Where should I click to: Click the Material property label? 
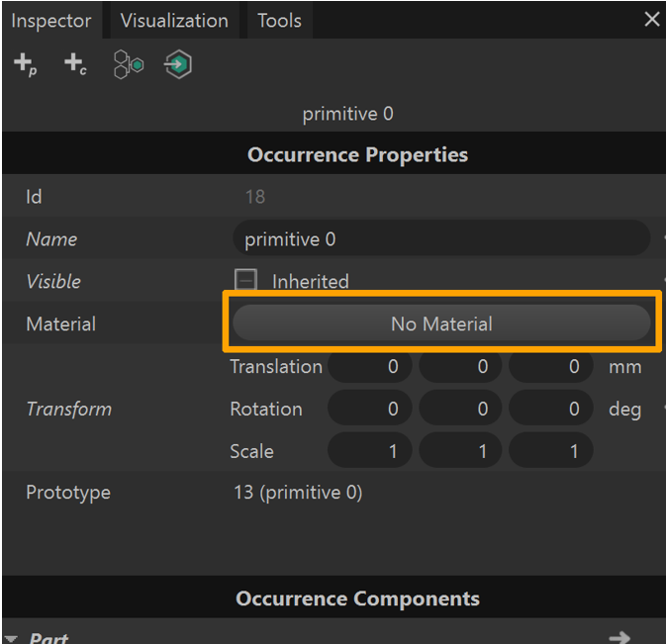click(61, 323)
